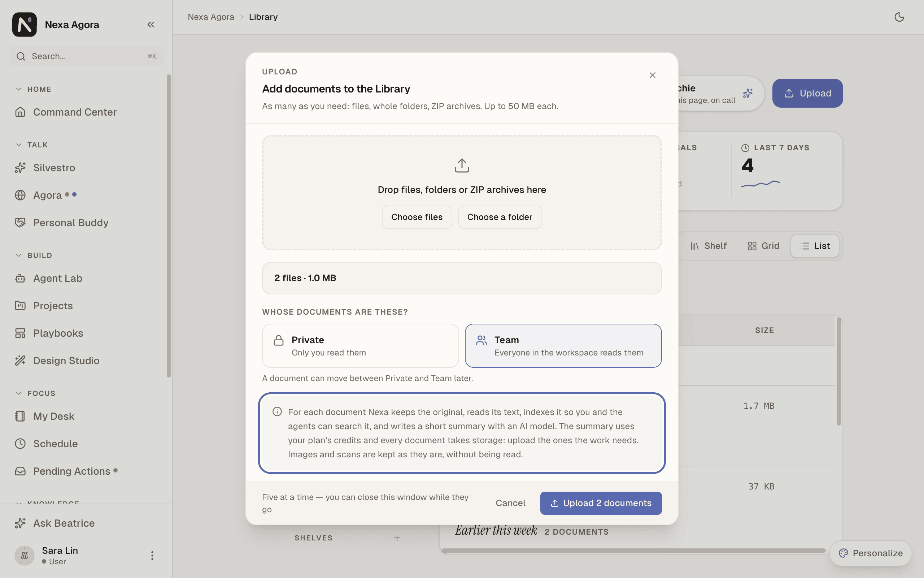
Task: Toggle dark mode moon icon
Action: pyautogui.click(x=899, y=17)
